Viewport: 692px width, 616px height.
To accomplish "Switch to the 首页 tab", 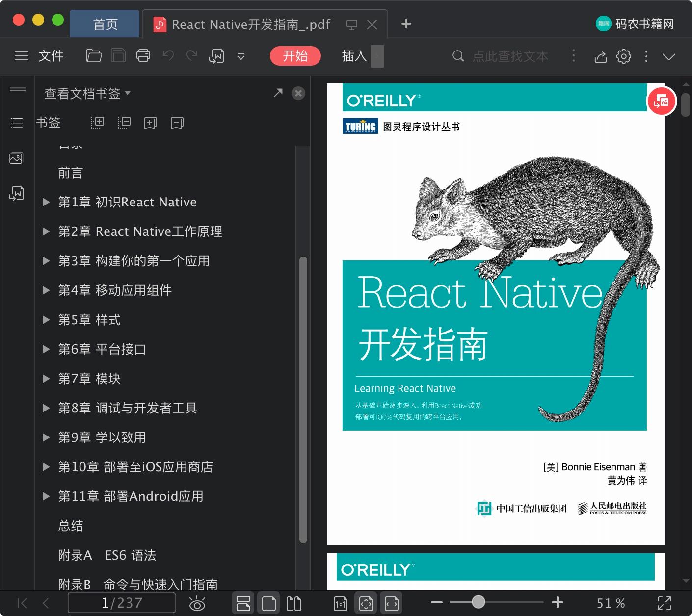I will pyautogui.click(x=105, y=25).
